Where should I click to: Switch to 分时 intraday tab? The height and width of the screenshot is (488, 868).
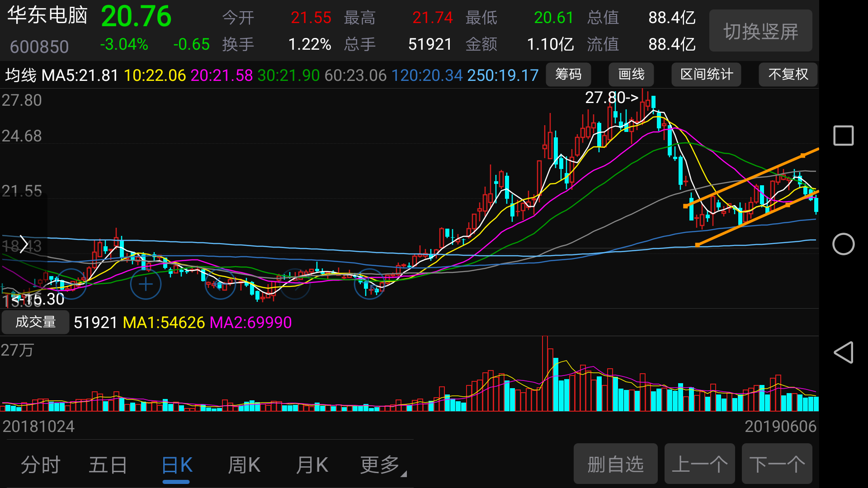coord(40,465)
